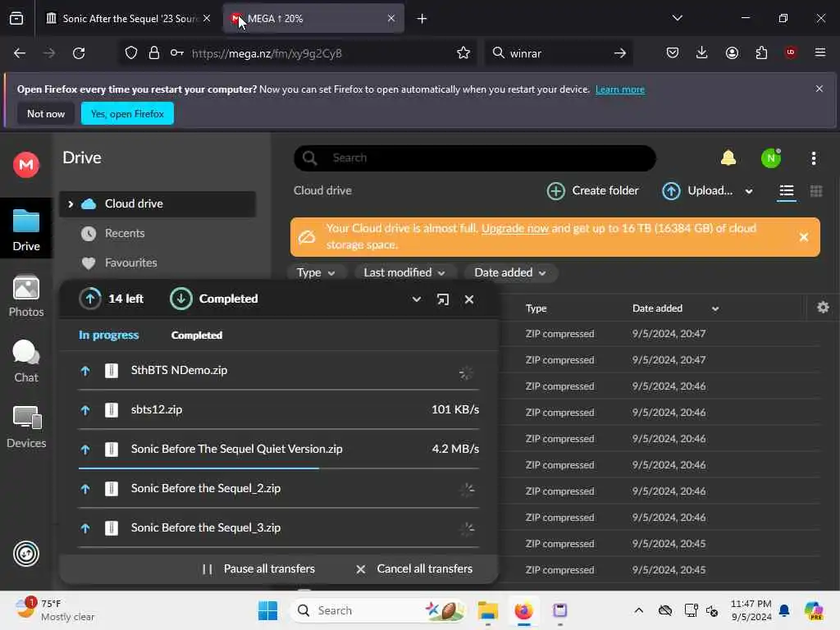Cancel all transfers

pos(414,569)
